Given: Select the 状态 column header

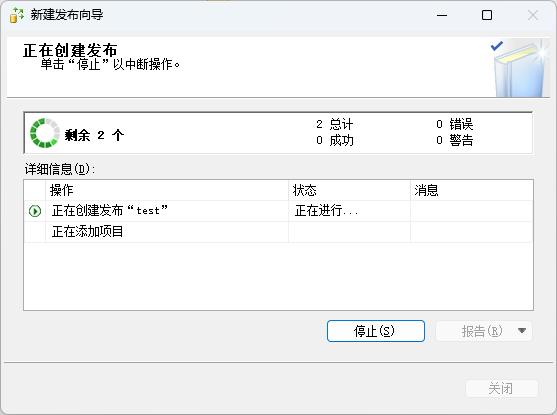Looking at the screenshot, I should (349, 190).
